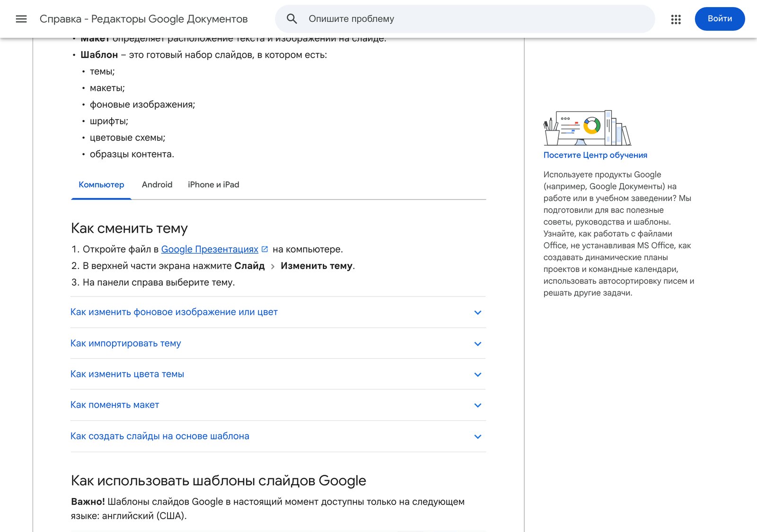757x532 pixels.
Task: Select the 'Компьютер' tab
Action: (101, 185)
